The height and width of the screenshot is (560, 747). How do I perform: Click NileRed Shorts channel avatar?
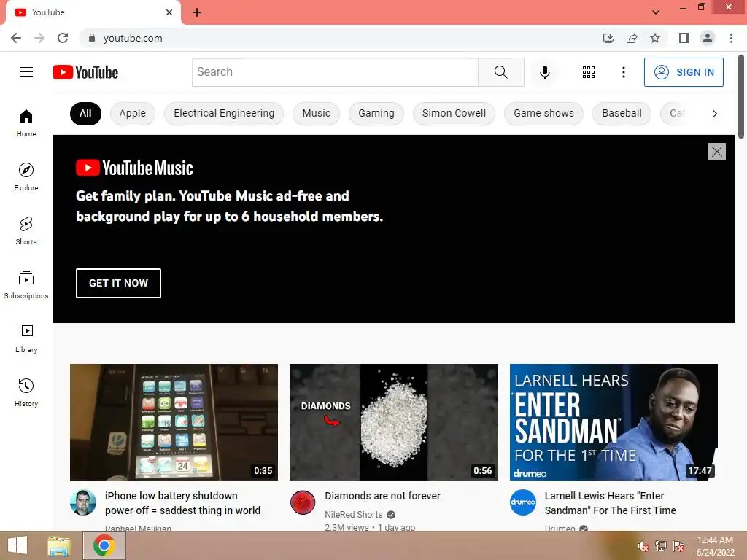click(303, 502)
